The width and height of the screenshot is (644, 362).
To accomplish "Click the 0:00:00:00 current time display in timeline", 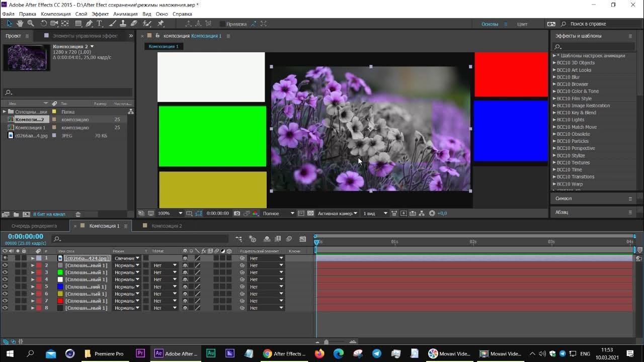I will (x=26, y=236).
